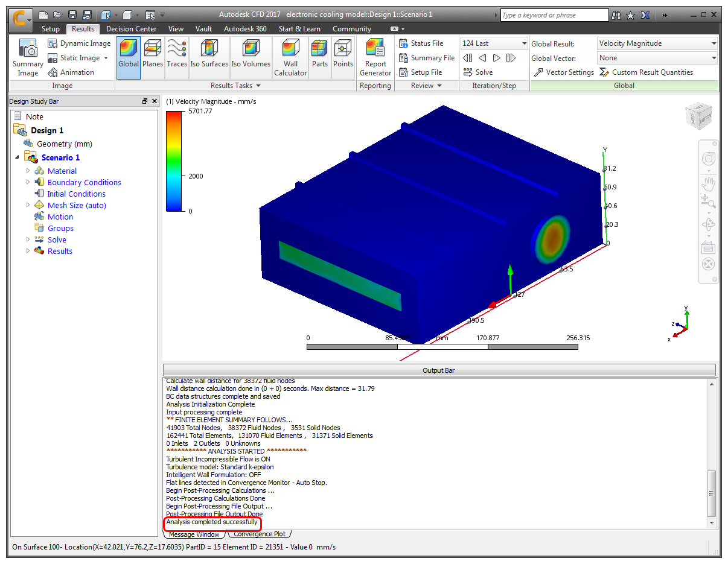
Task: Go to the first iteration step
Action: (467, 58)
